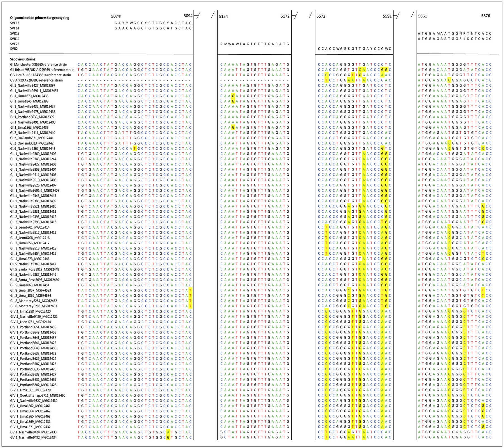The image size is (504, 448).
Task: Click SVF22 primer sequence SMWAWTAGTGTTTGARATG
Action: point(255,44)
